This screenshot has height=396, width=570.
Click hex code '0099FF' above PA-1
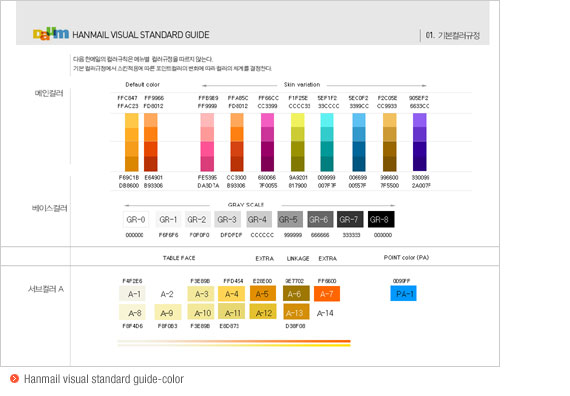pos(402,281)
